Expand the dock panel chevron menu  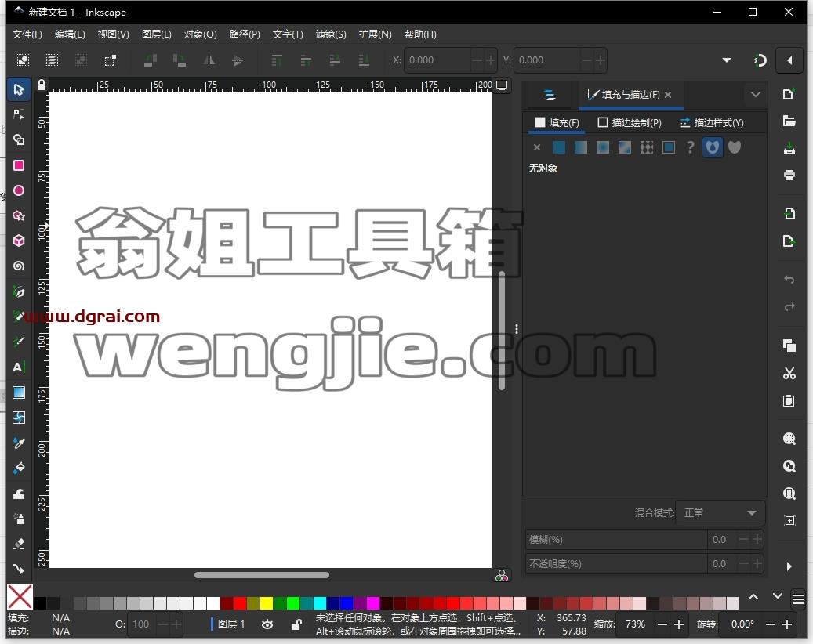click(756, 95)
